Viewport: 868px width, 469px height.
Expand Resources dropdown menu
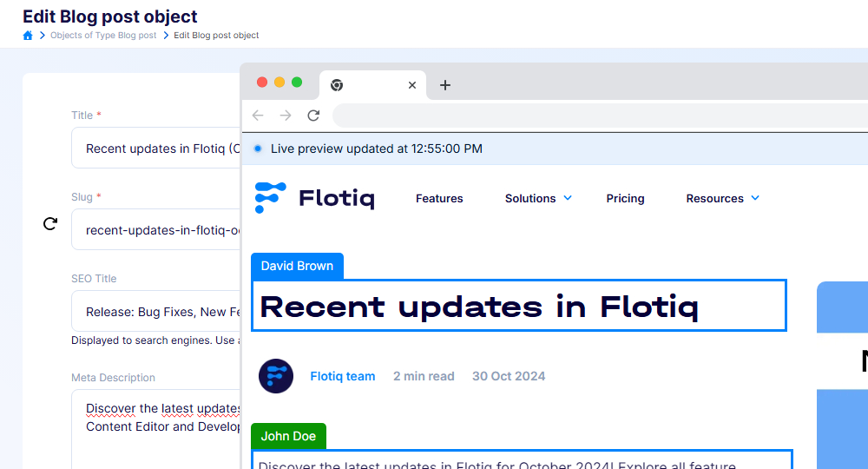click(722, 198)
